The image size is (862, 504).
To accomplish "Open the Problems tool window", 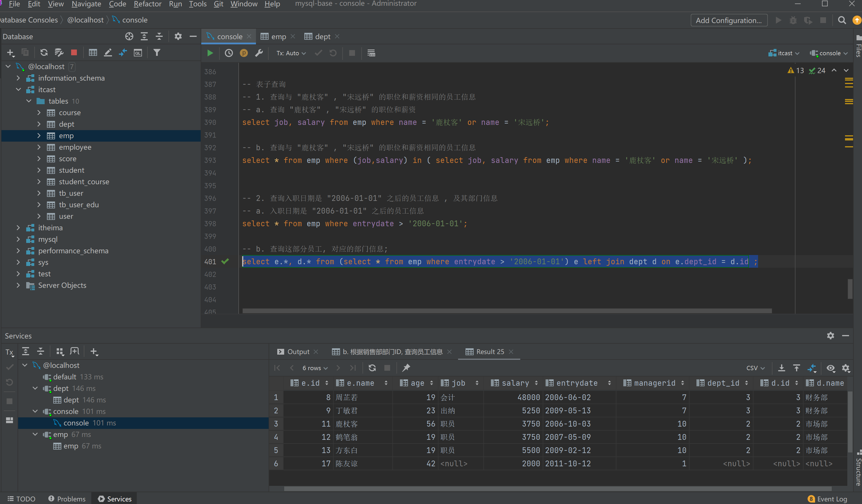I will pyautogui.click(x=67, y=499).
